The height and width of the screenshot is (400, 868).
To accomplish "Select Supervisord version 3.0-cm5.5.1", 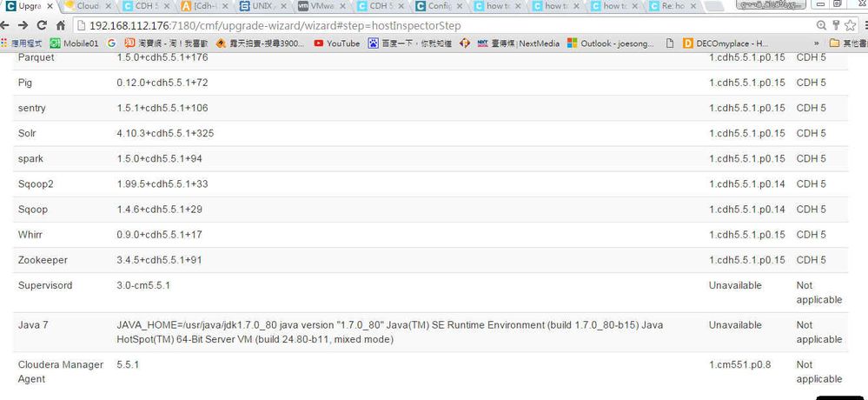I will pyautogui.click(x=143, y=286).
